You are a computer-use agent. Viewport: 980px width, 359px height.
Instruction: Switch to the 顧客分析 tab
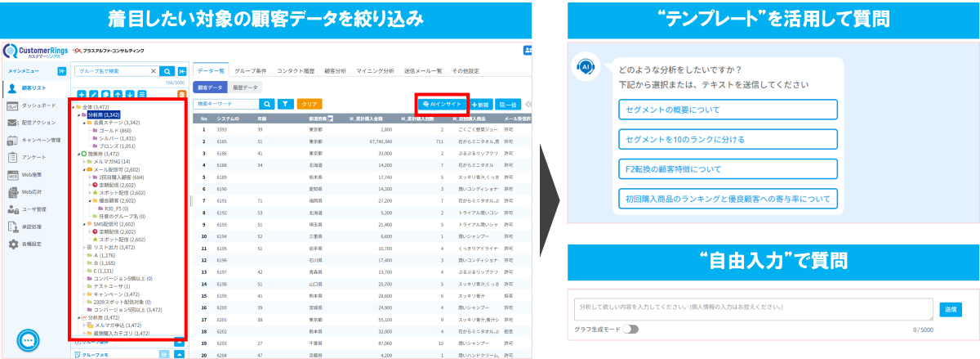tap(336, 71)
